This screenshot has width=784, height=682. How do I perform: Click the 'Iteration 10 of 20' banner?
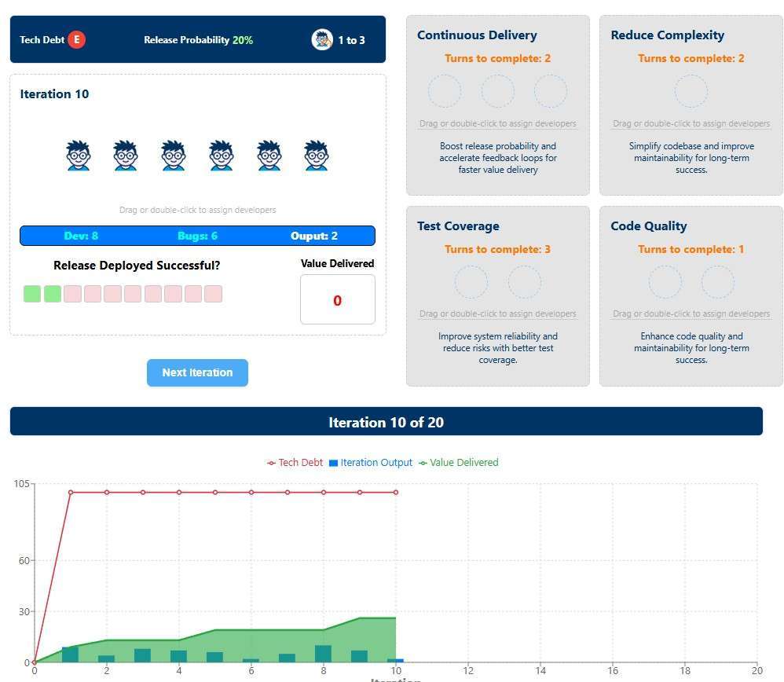tap(386, 421)
